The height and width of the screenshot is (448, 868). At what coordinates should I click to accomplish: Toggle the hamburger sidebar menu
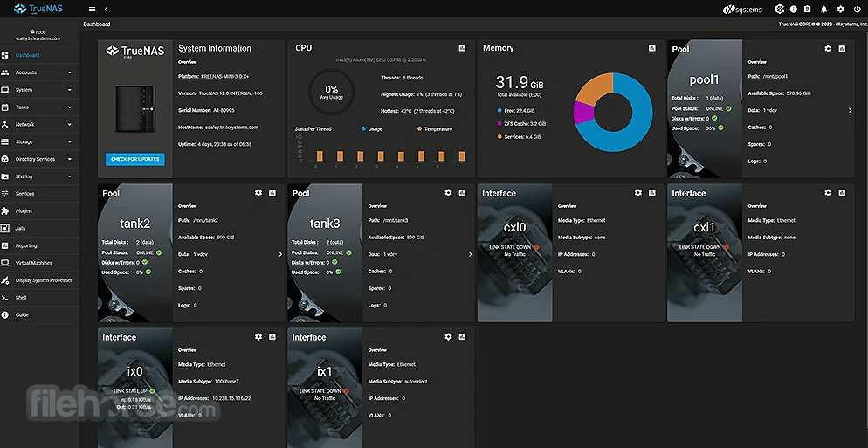point(92,9)
